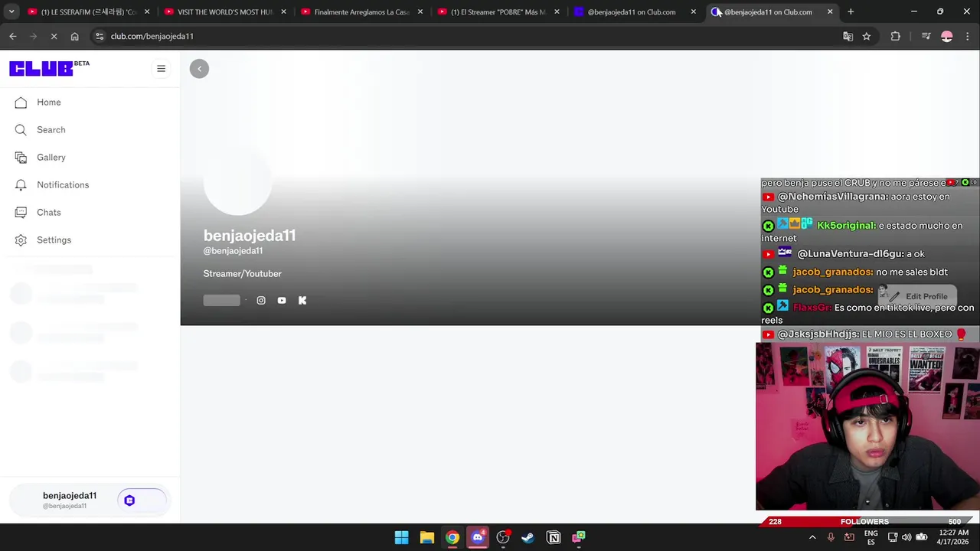
Task: Close the LE SSERAFIM tab
Action: 147,11
